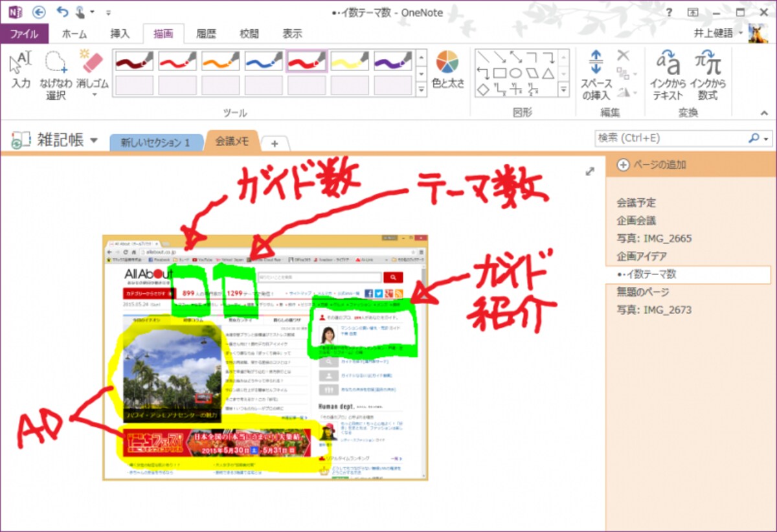The image size is (777, 532).
Task: Open Color and Thickness settings
Action: click(448, 70)
